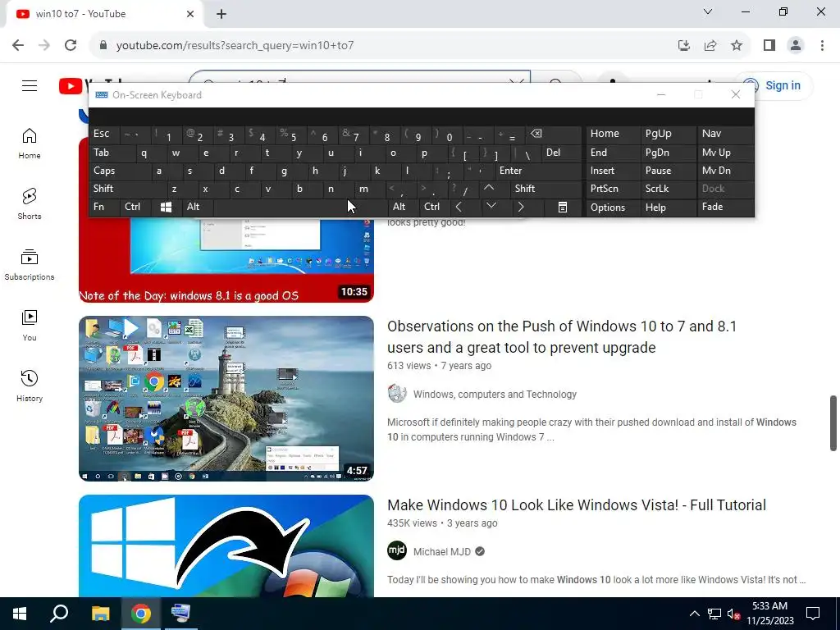Screen dimensions: 840x630
Task: Open a new Chrome tab
Action: (221, 14)
